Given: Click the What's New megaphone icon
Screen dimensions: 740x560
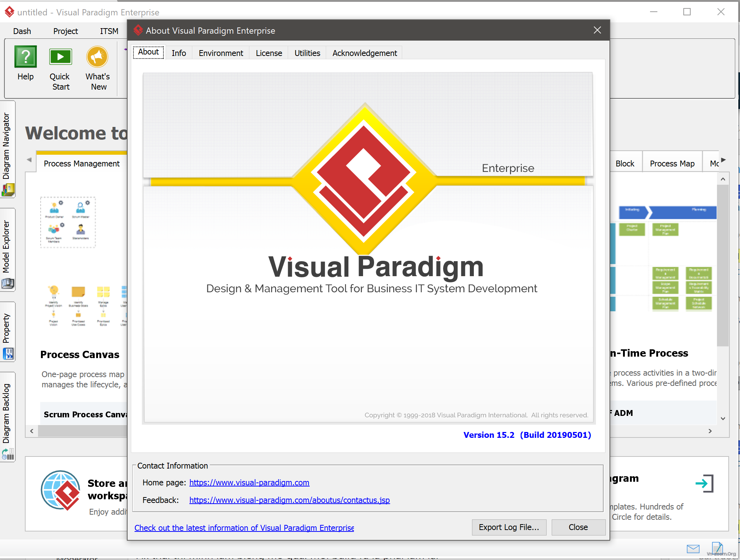Looking at the screenshot, I should [97, 57].
